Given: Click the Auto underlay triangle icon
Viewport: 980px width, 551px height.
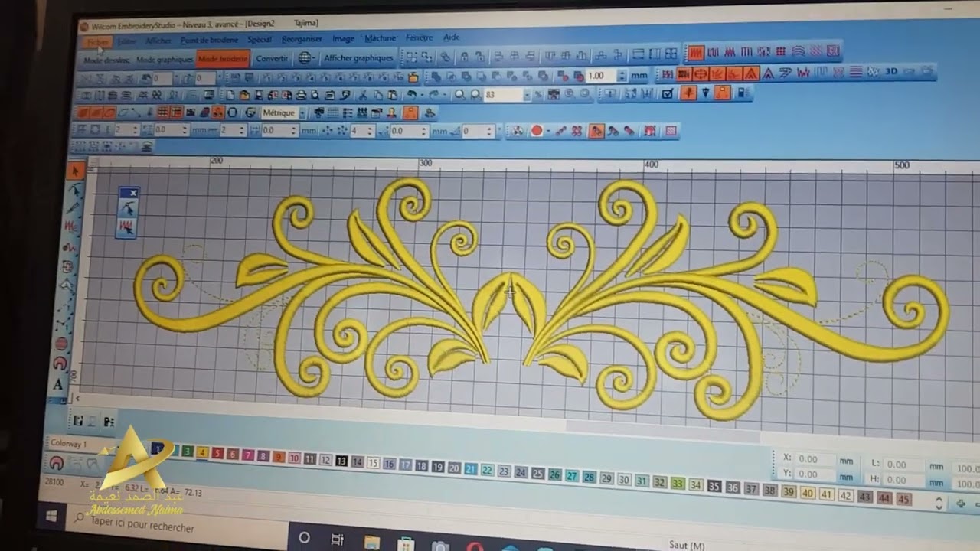Looking at the screenshot, I should coord(751,73).
